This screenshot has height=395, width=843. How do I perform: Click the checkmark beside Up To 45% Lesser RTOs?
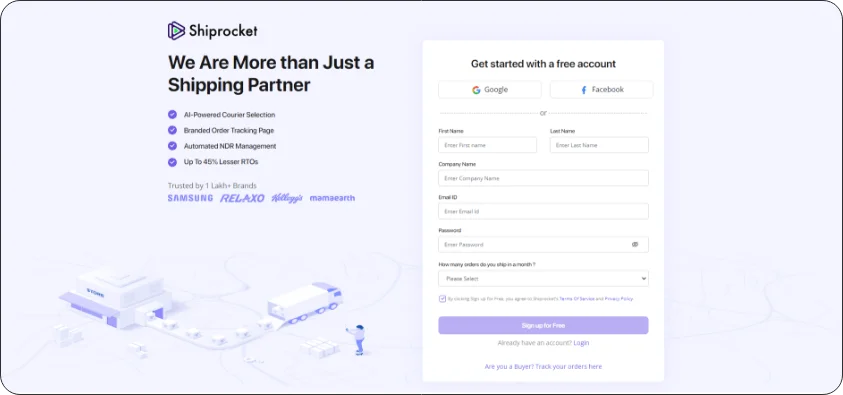point(172,162)
